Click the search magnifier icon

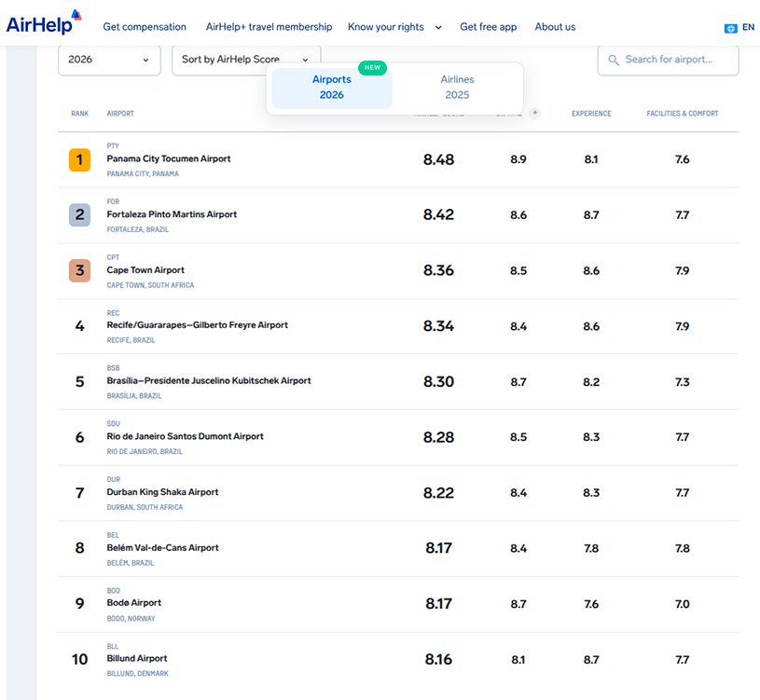click(614, 60)
